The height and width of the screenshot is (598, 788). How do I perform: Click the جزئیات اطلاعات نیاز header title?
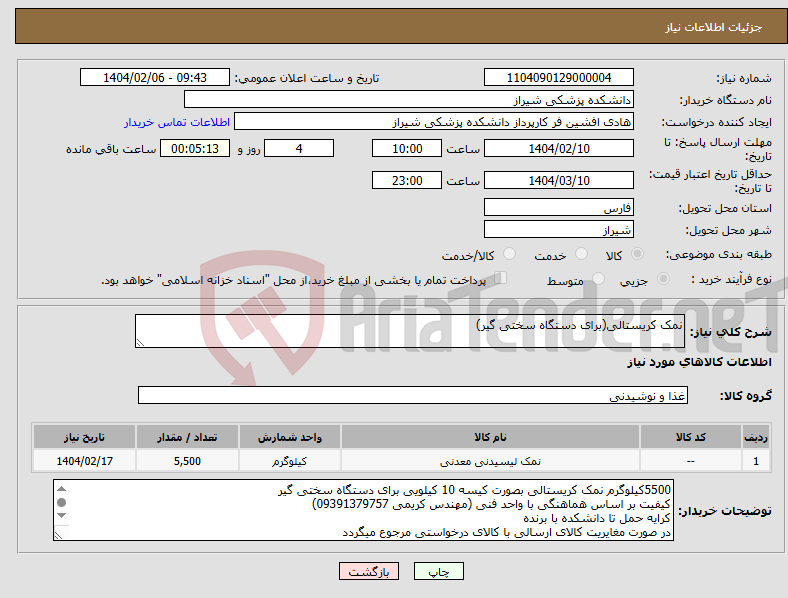click(714, 27)
